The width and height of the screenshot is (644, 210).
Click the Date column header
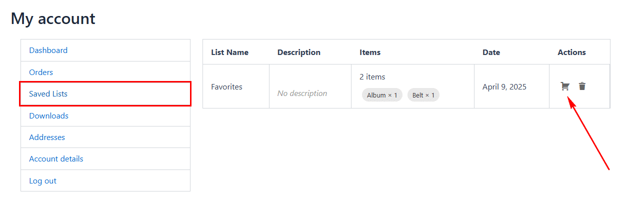point(491,52)
